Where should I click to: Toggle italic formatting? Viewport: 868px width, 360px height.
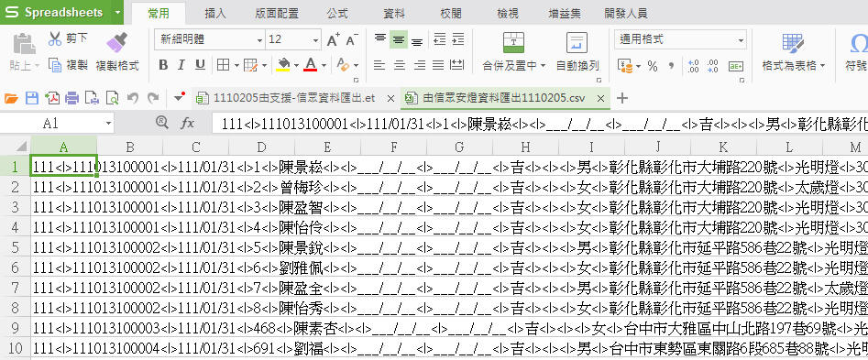pyautogui.click(x=181, y=65)
